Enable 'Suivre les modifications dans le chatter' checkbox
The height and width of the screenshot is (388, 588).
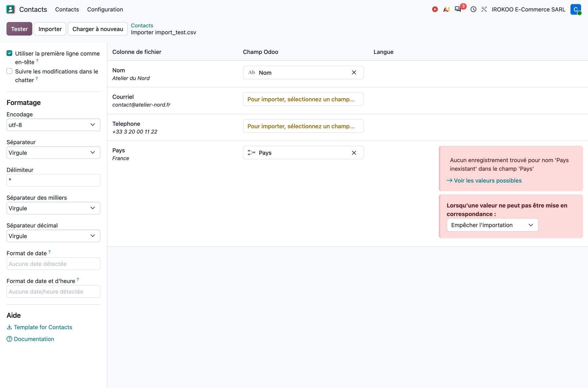point(9,71)
